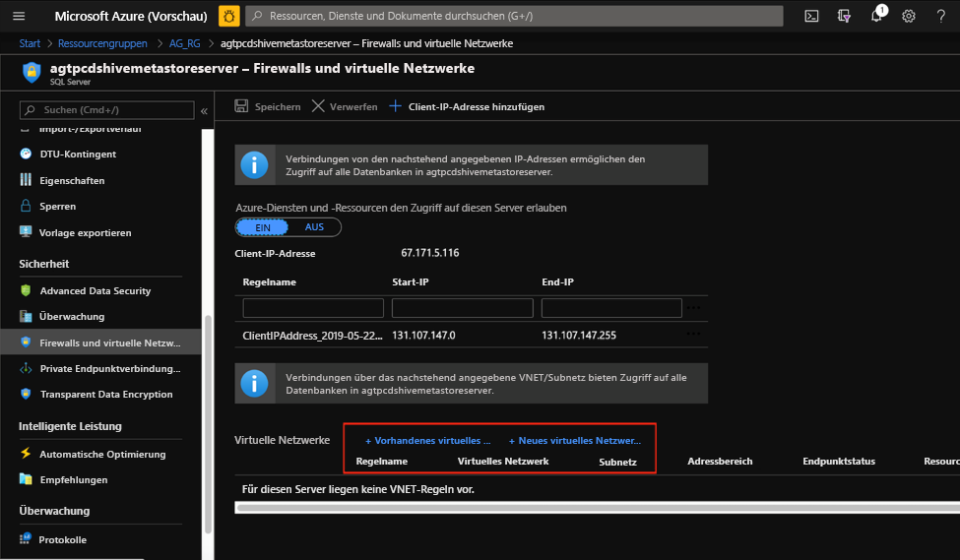Click the plus icon for Client-IP-Adresse
The height and width of the screenshot is (560, 960).
[395, 106]
